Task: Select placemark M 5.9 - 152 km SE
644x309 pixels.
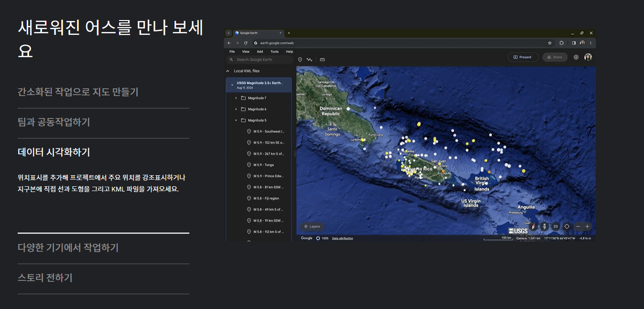Action: tap(269, 142)
